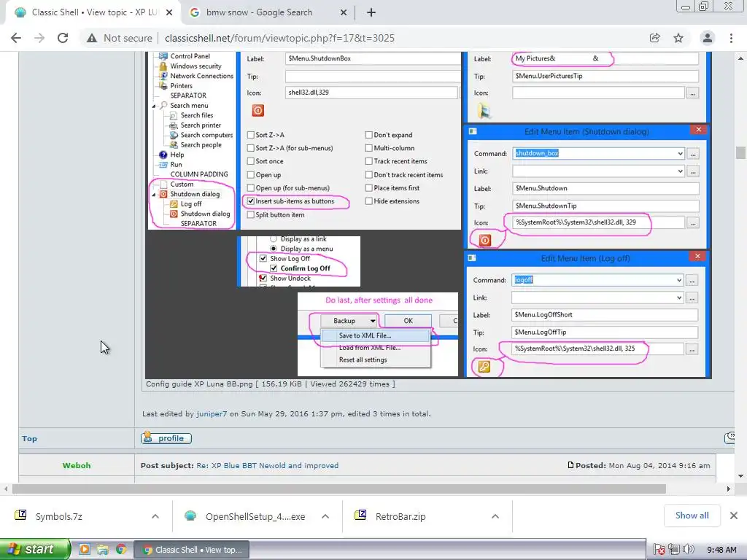
Task: Launch Chrome from quick launch icon
Action: point(121,550)
